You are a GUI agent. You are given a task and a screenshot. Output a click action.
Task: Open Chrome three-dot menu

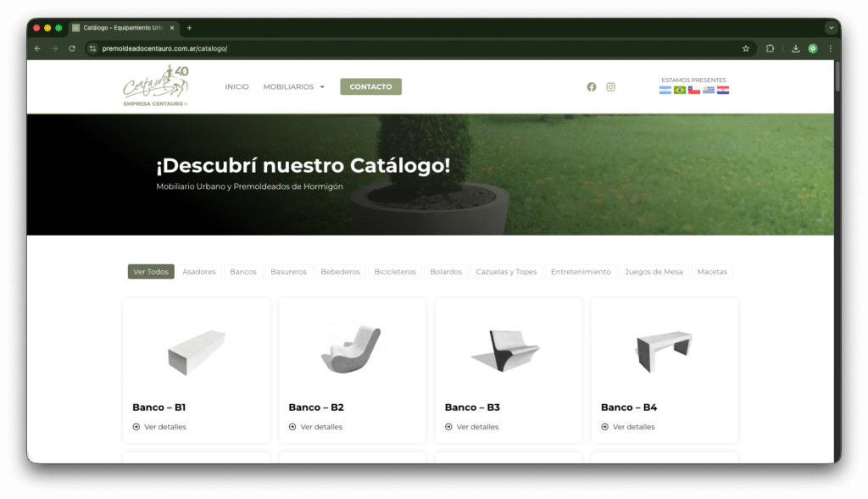[830, 48]
